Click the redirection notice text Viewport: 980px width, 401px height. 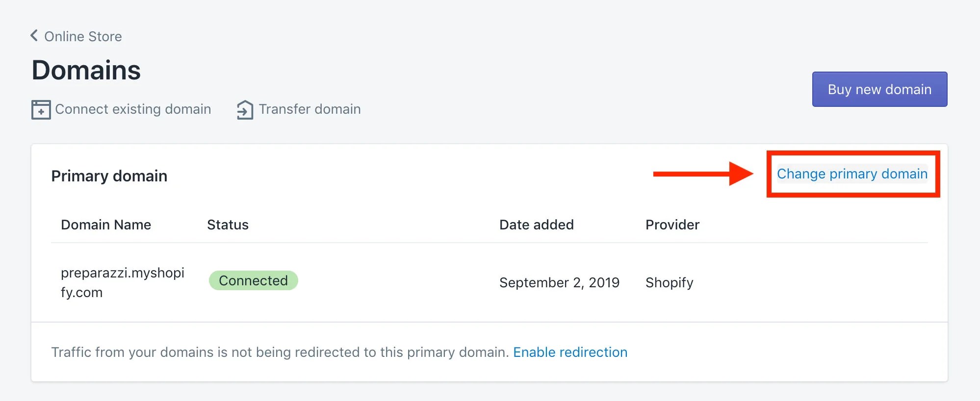(x=279, y=352)
